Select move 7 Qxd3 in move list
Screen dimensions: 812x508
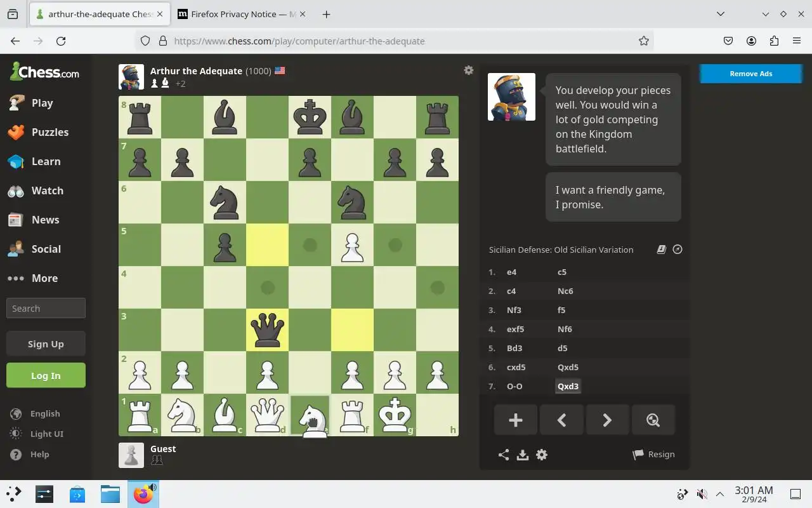(568, 386)
